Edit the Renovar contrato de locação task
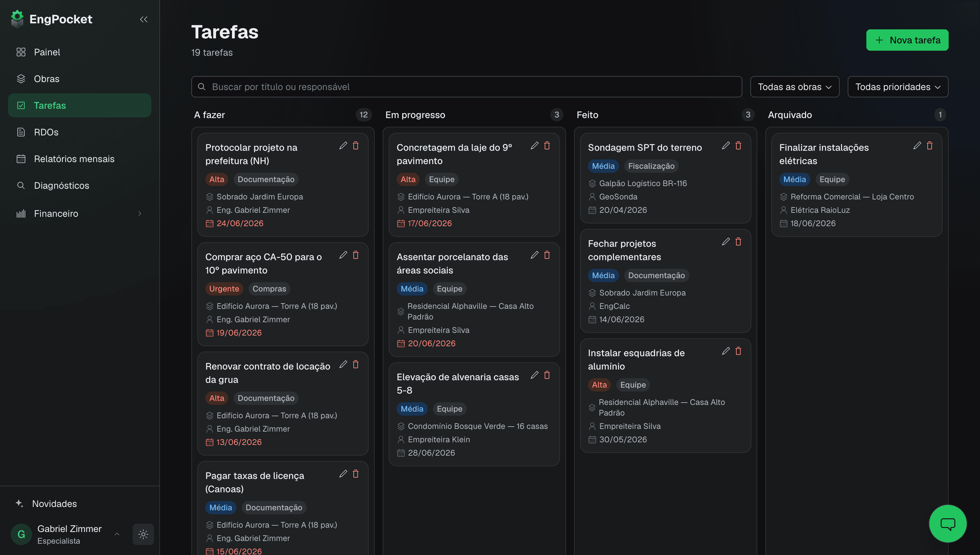The image size is (980, 555). pos(343,364)
